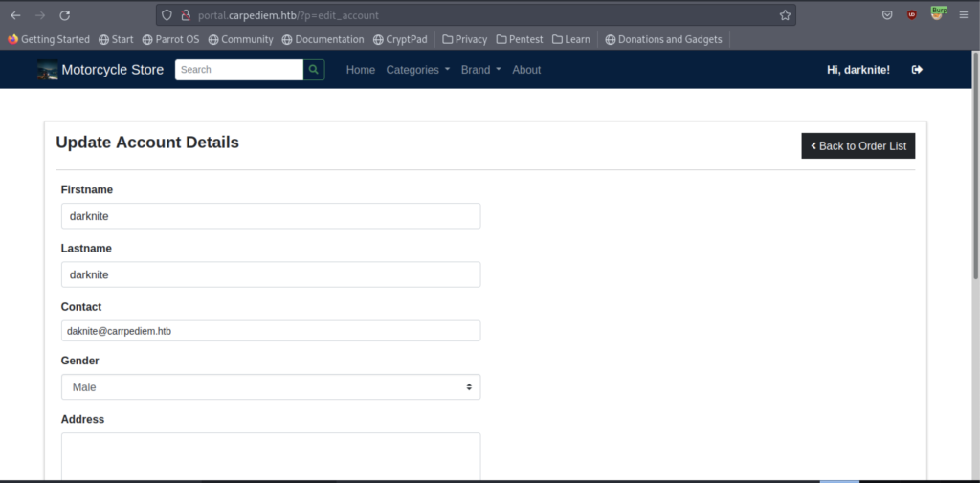Click the Pocket save icon
This screenshot has width=980, height=483.
tap(887, 15)
